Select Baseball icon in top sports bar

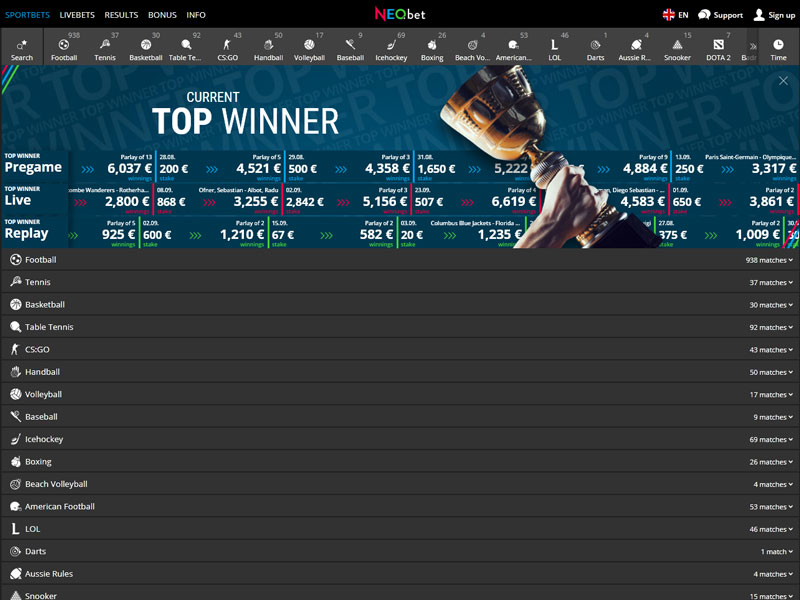pos(350,45)
